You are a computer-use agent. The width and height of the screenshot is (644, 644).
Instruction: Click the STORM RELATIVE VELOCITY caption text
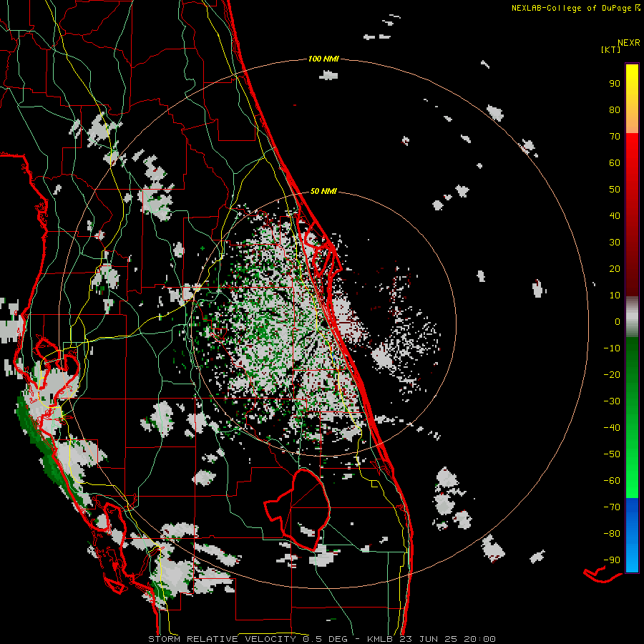[222, 639]
